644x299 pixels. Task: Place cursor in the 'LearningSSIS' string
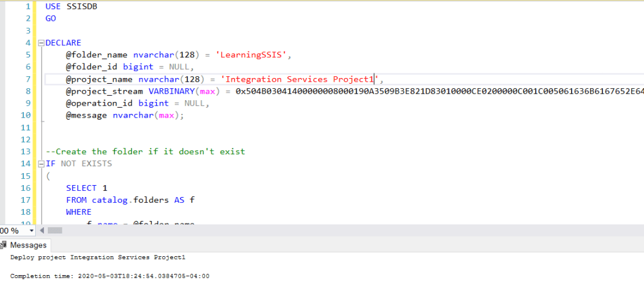click(252, 55)
